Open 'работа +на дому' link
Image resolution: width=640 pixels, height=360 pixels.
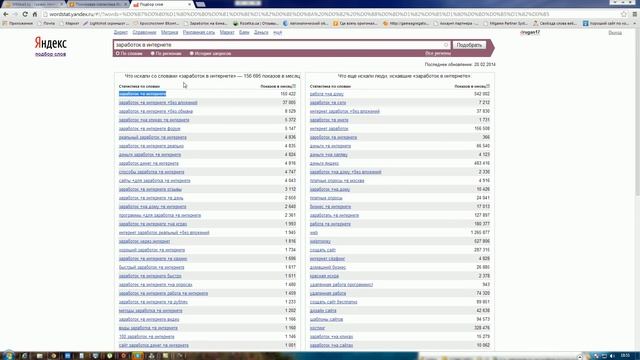point(327,94)
